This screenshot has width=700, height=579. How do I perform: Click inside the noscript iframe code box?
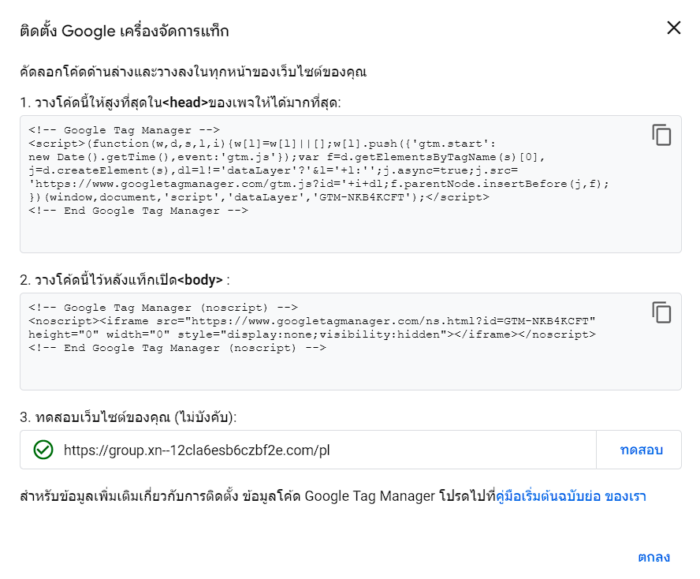pos(350,342)
